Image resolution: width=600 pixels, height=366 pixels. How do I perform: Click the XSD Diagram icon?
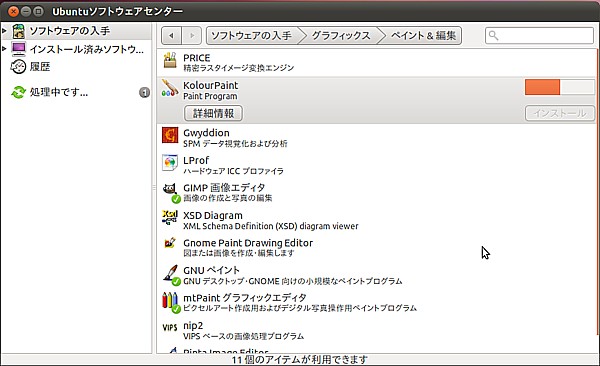170,217
